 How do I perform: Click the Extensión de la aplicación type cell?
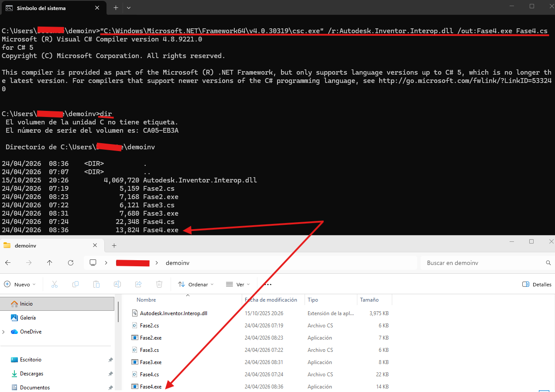[330, 313]
